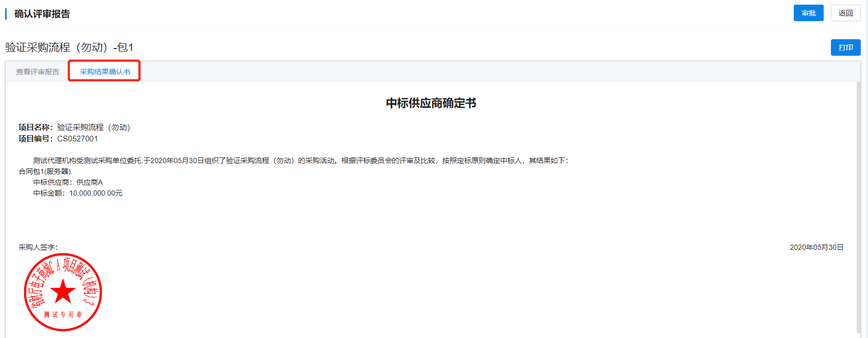Click the 审批 approve button
The width and height of the screenshot is (868, 338).
[x=808, y=13]
